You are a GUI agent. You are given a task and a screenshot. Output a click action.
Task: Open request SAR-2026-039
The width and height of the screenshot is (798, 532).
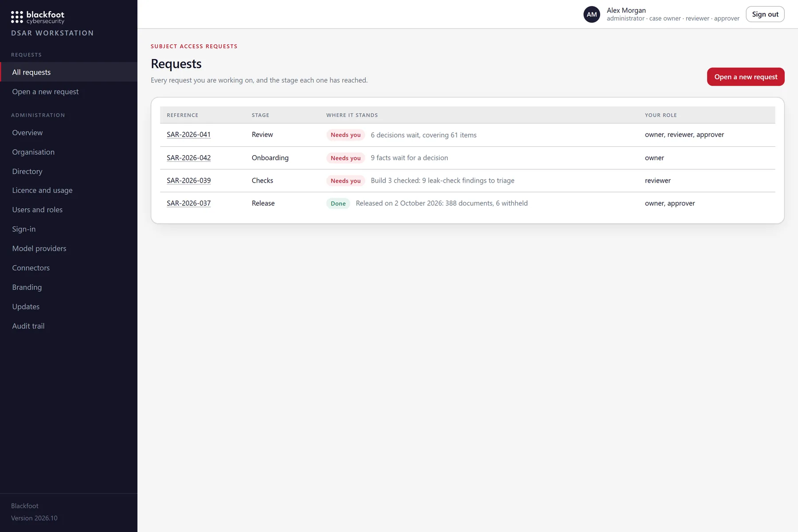188,180
